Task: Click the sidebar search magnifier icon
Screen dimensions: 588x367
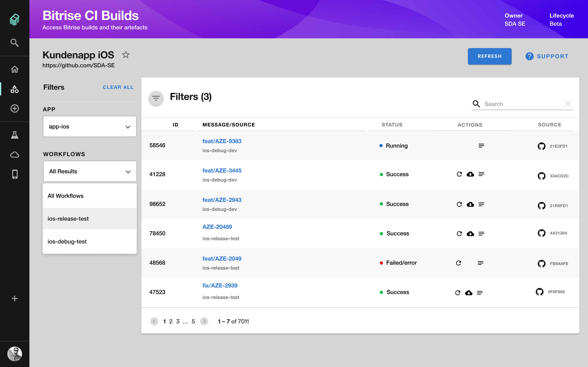Action: [x=14, y=43]
